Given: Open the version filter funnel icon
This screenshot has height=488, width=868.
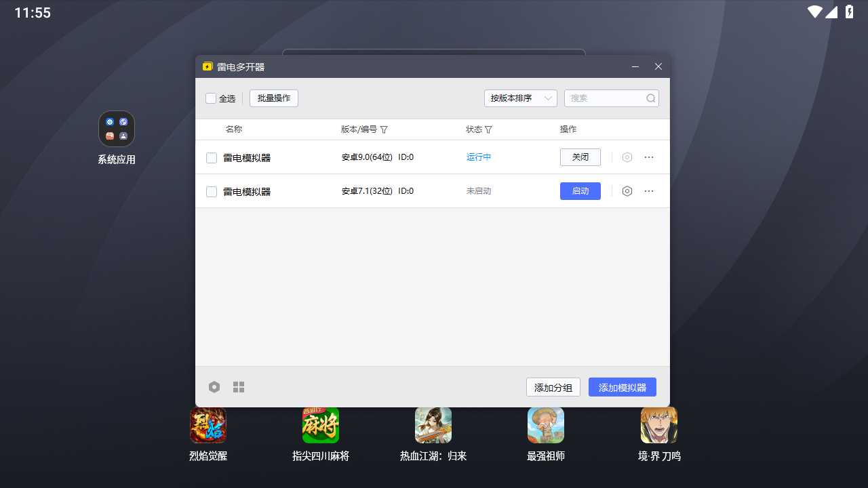Looking at the screenshot, I should pyautogui.click(x=384, y=129).
